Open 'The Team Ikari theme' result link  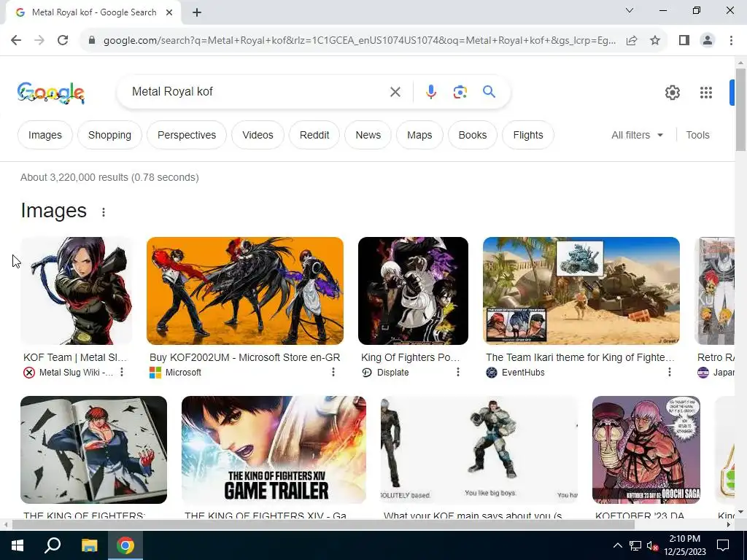(x=580, y=357)
